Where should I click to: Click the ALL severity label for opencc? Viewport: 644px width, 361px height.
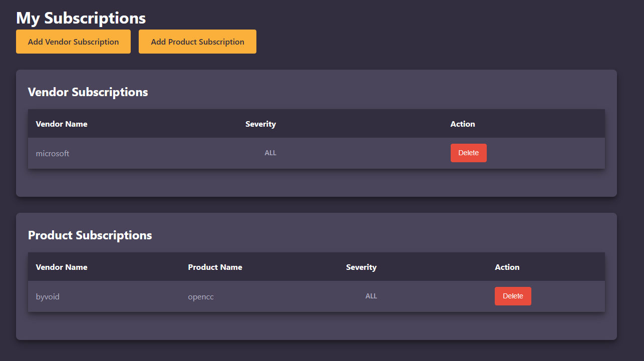[x=371, y=296]
